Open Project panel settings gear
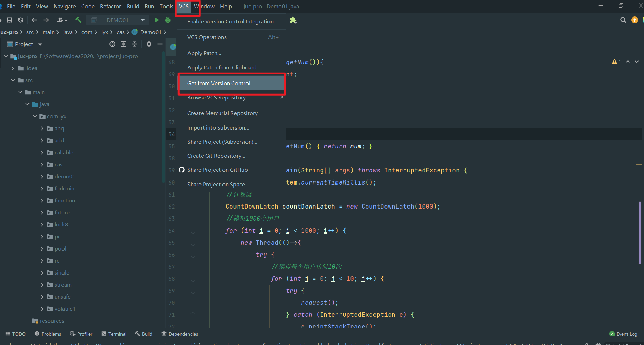The image size is (644, 345). coord(149,44)
